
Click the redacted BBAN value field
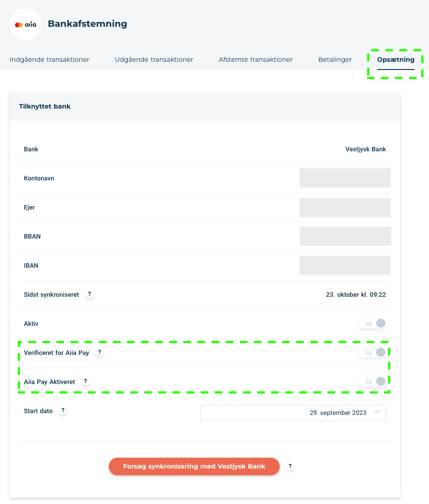(345, 236)
